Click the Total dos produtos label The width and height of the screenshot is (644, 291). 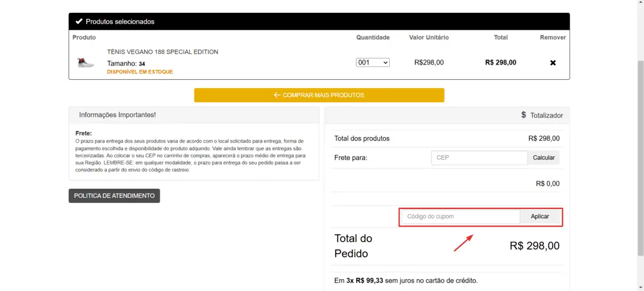pyautogui.click(x=362, y=139)
